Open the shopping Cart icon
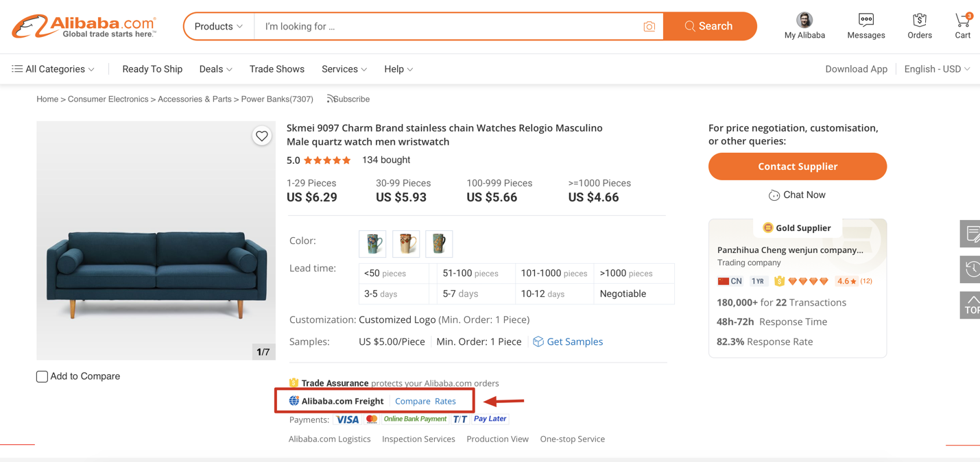The width and height of the screenshot is (980, 462). coord(963,20)
